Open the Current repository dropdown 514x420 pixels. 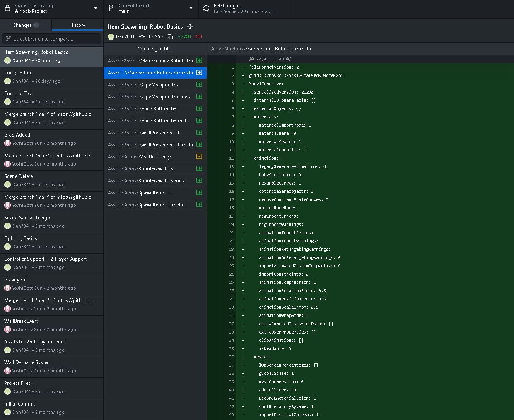51,8
